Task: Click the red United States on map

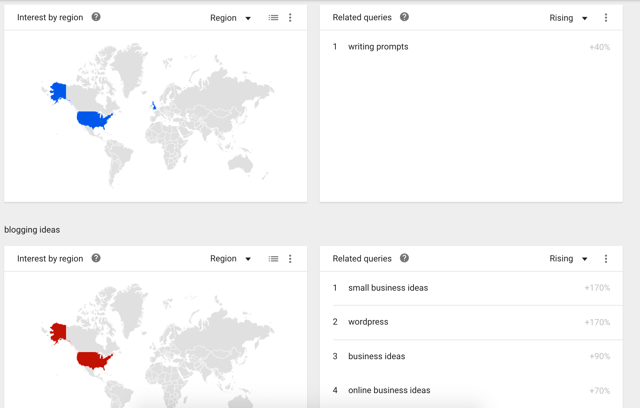Action: (x=92, y=359)
